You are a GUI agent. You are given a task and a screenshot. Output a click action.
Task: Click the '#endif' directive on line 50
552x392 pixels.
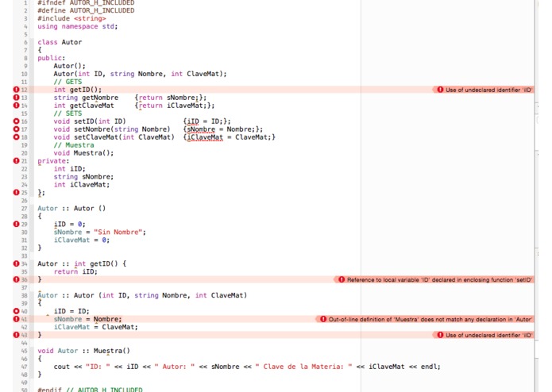[x=49, y=390]
